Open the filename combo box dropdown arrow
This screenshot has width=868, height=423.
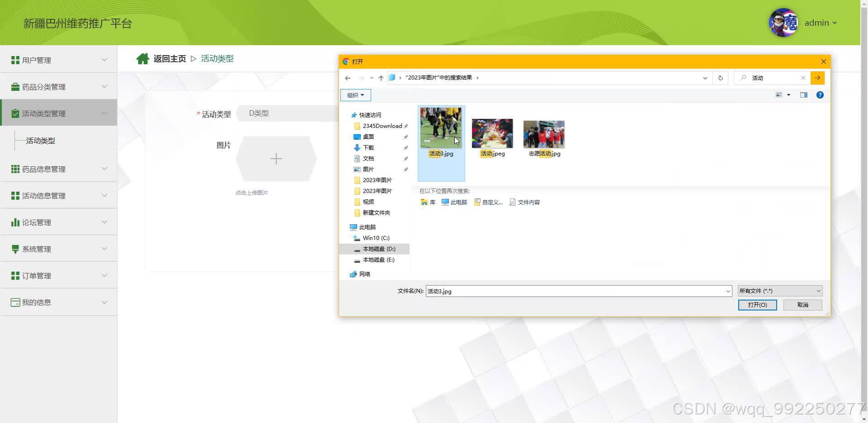[728, 291]
